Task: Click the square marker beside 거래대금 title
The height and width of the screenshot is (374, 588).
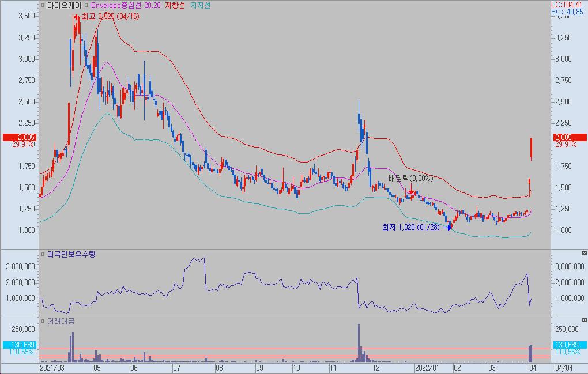Action: pyautogui.click(x=43, y=321)
